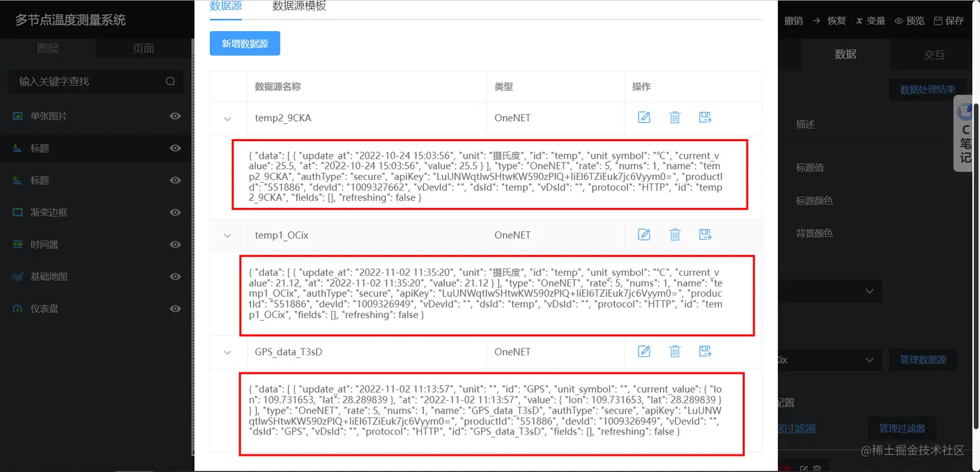Open the 交互 settings tab

click(934, 54)
